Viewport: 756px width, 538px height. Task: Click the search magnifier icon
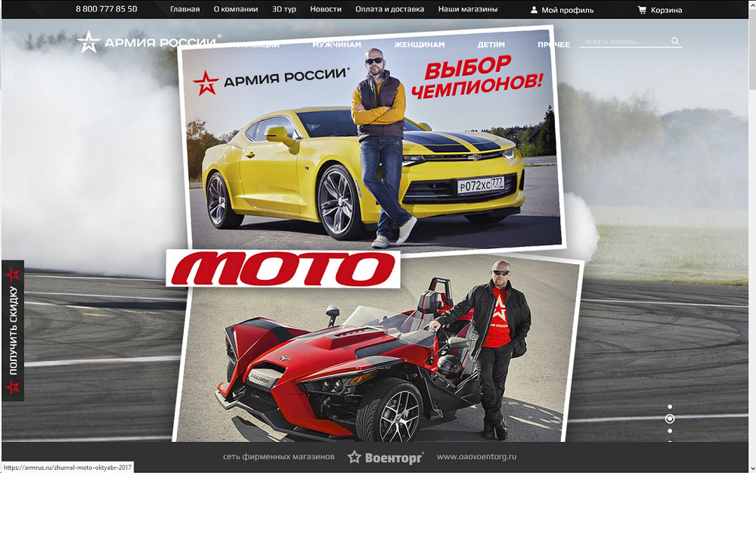tap(675, 42)
